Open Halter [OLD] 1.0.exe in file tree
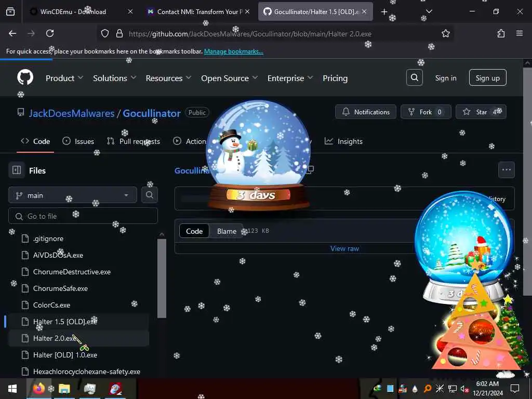 click(x=65, y=355)
